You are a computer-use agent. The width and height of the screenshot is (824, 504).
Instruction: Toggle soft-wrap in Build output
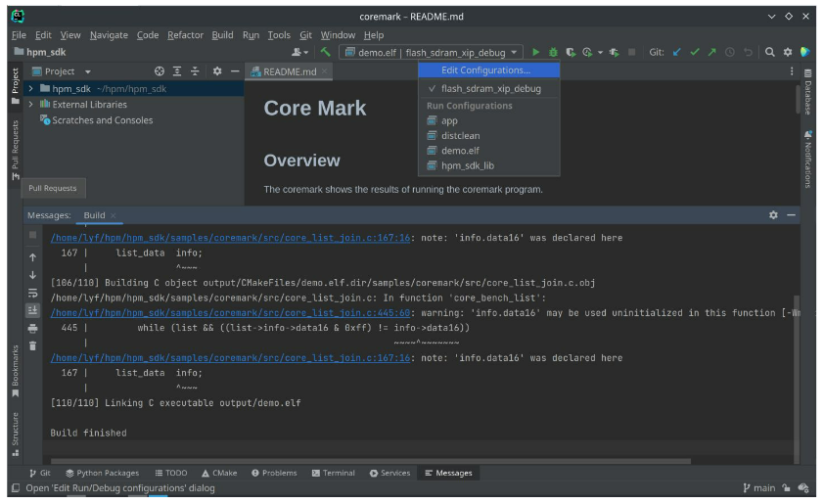tap(32, 293)
